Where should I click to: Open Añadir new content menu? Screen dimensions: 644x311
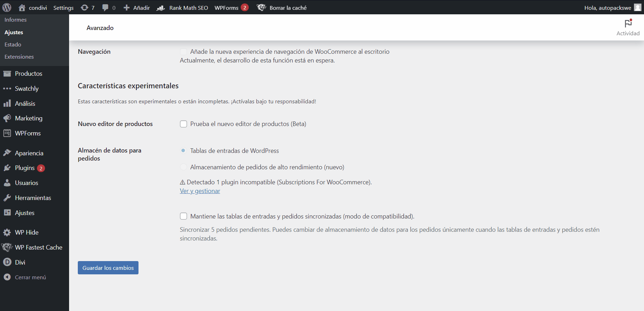137,8
